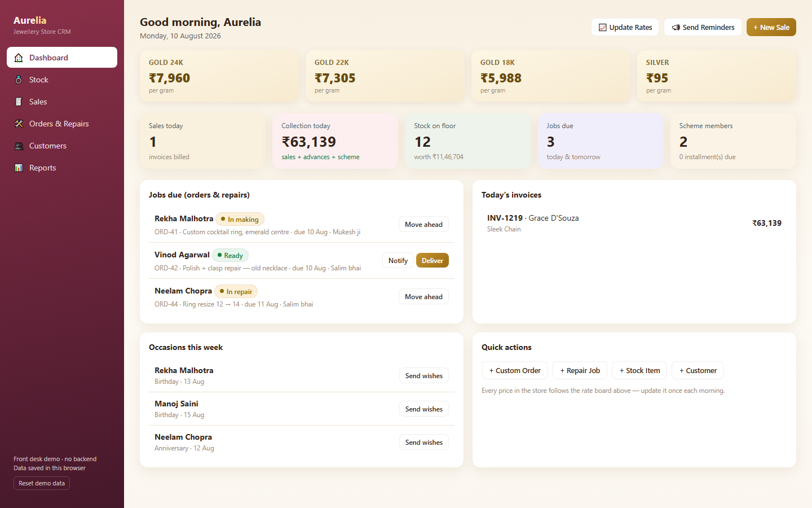Go to the Stock section
The height and width of the screenshot is (508, 812).
pos(62,80)
